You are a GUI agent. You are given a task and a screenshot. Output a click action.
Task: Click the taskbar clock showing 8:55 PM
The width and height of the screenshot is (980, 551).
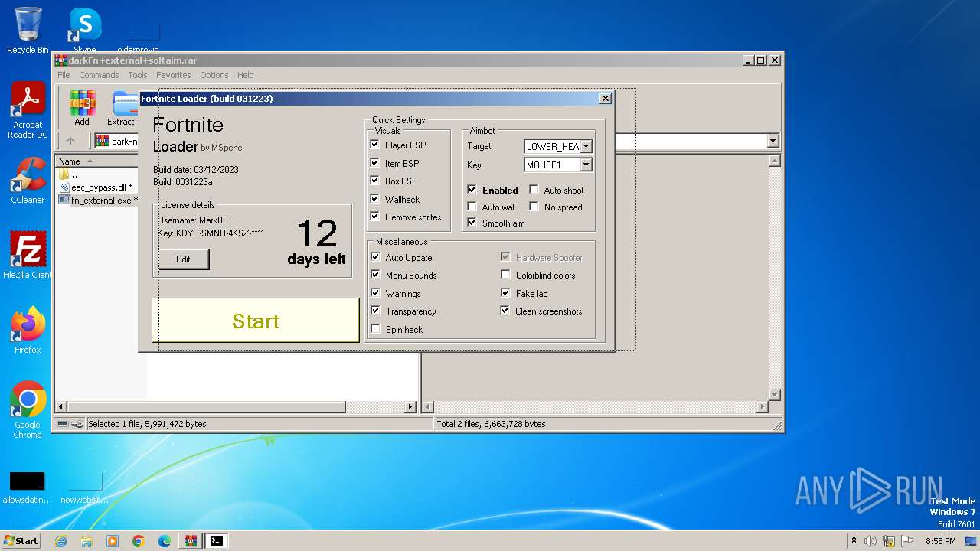pyautogui.click(x=940, y=541)
